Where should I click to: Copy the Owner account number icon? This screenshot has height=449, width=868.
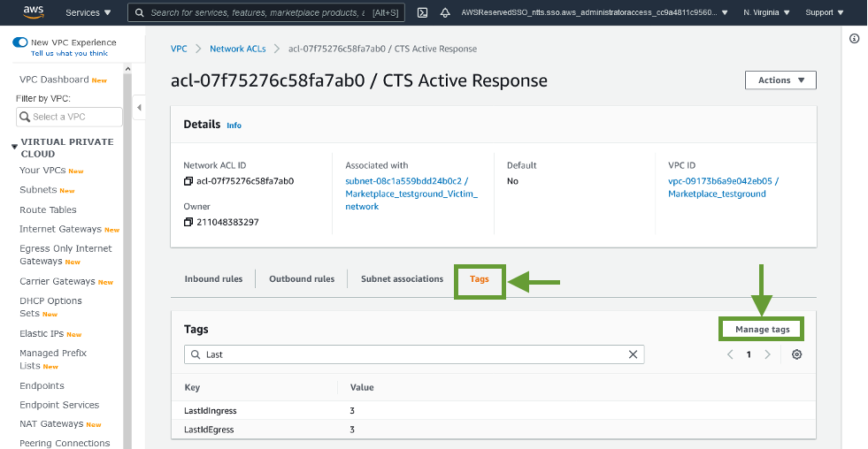(188, 222)
